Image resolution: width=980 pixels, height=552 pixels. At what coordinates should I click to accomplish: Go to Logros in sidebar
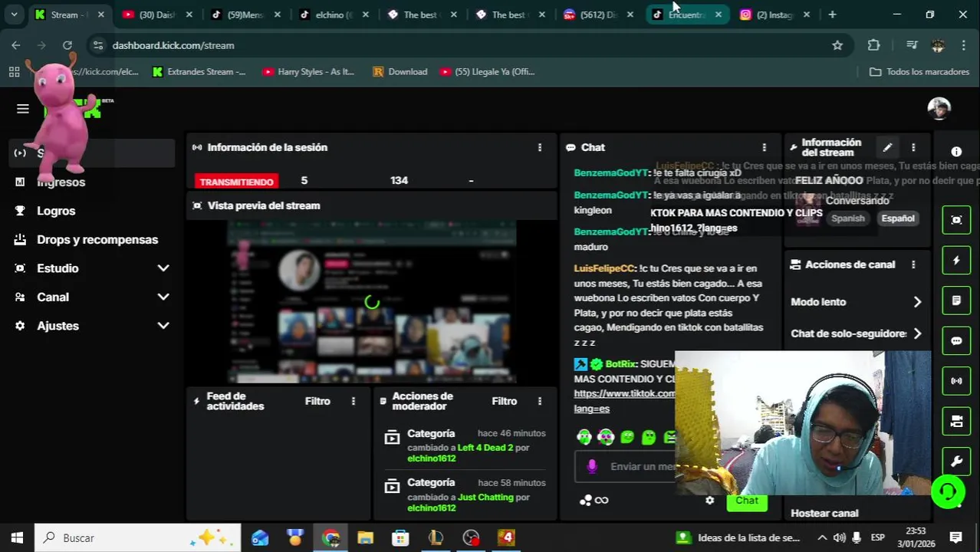(56, 211)
